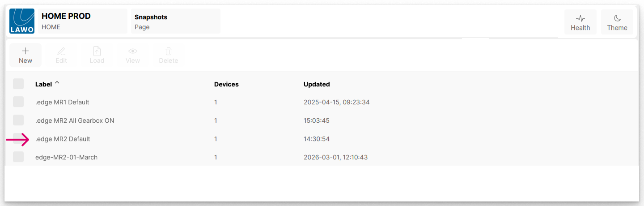644x206 pixels.
Task: Sort by Label column arrow
Action: [57, 84]
